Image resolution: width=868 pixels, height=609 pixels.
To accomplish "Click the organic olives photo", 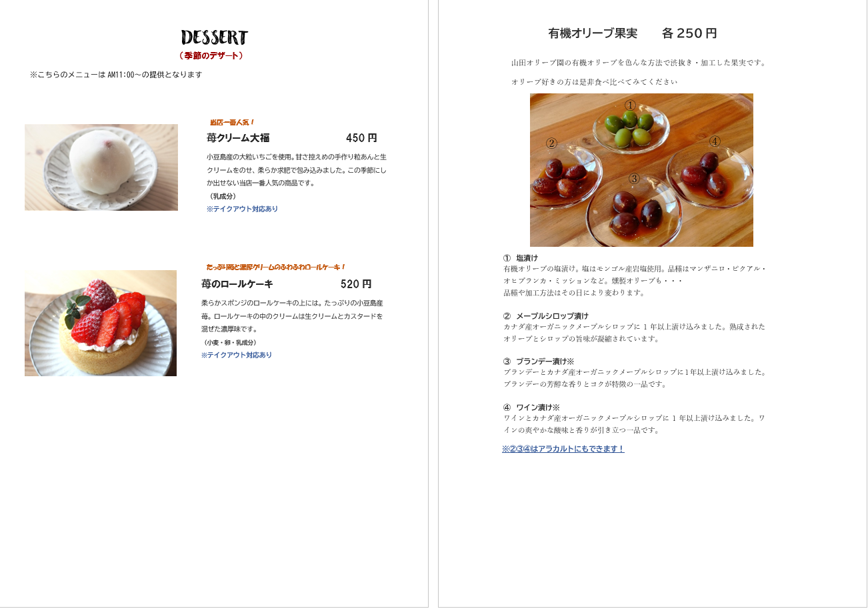I will [641, 170].
